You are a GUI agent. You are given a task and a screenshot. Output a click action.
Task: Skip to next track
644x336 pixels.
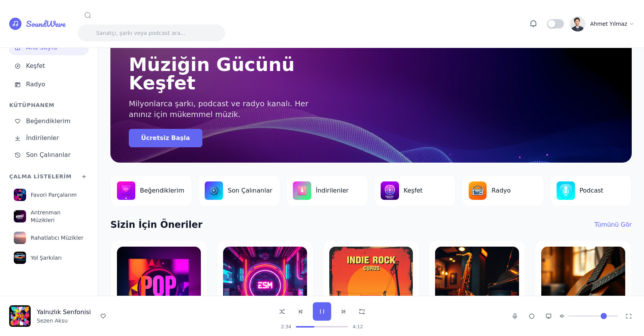(343, 311)
